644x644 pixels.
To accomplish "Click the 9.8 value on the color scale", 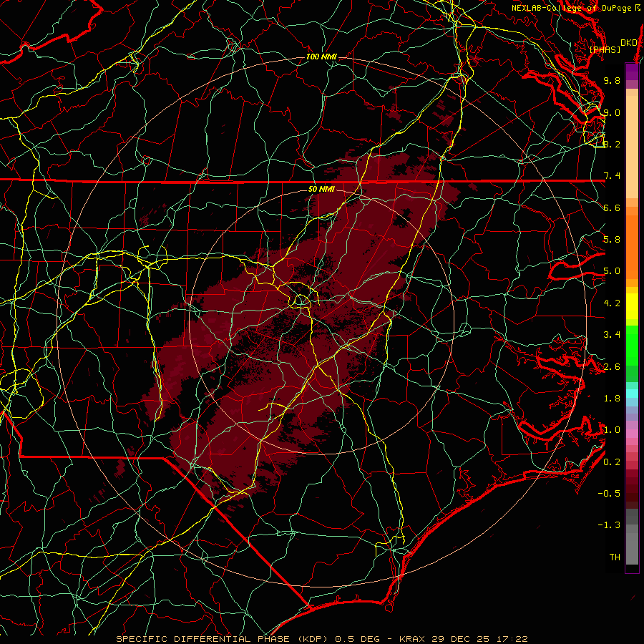I will pos(612,81).
